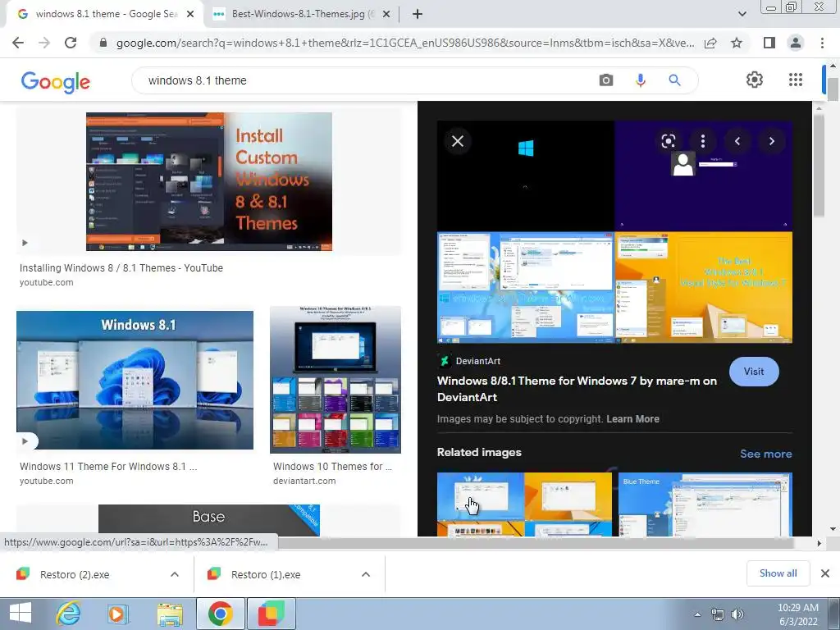Open the Chrome profile avatar
The width and height of the screenshot is (840, 630).
(796, 43)
